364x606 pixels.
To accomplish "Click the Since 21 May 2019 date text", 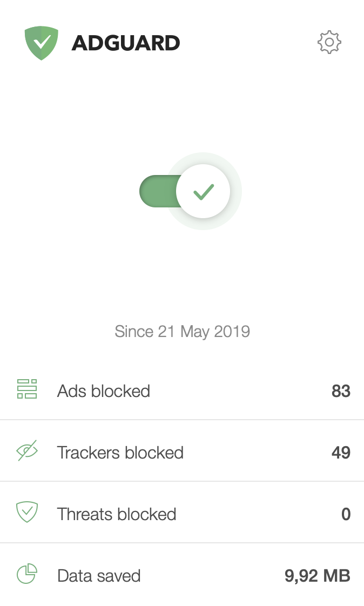I will tap(182, 331).
